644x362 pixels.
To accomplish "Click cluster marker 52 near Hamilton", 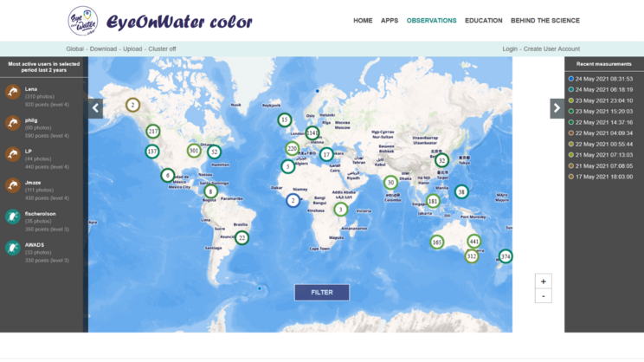I will [x=214, y=152].
